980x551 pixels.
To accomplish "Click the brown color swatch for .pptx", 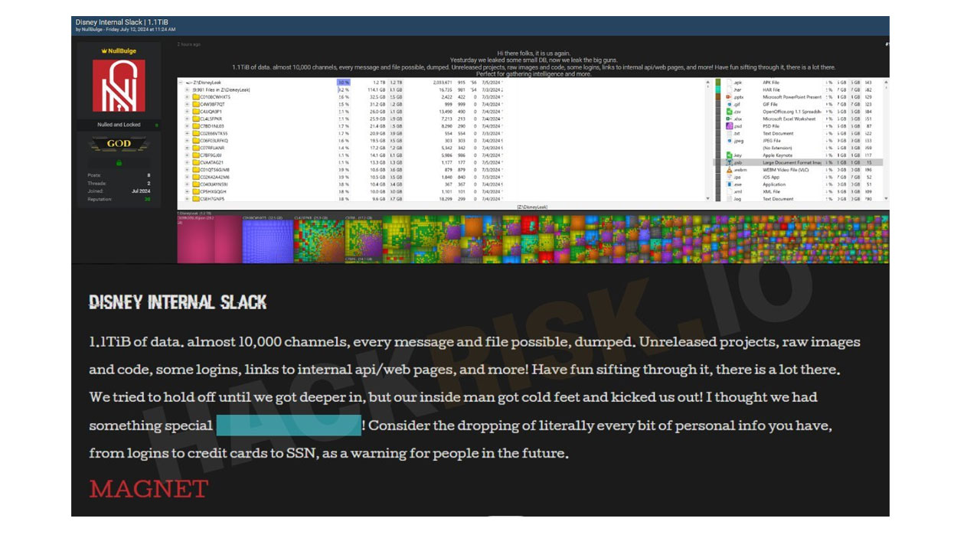I will coord(718,96).
